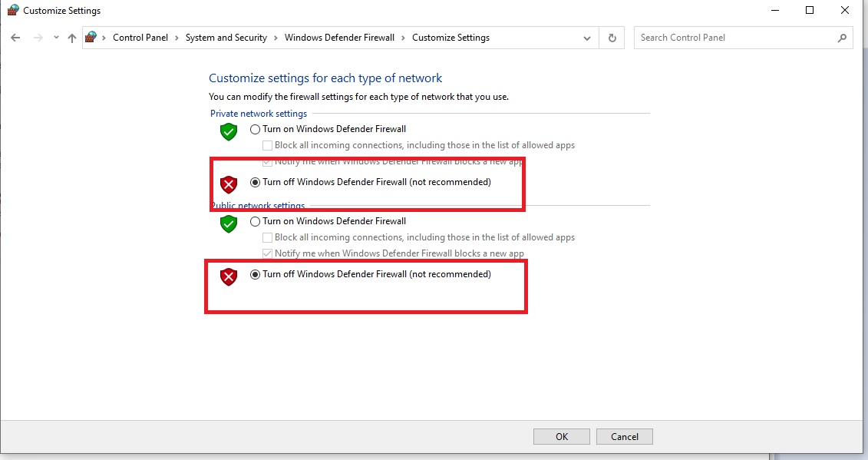Select public Turn on Windows Defender Firewall
This screenshot has height=460, width=868.
click(256, 221)
